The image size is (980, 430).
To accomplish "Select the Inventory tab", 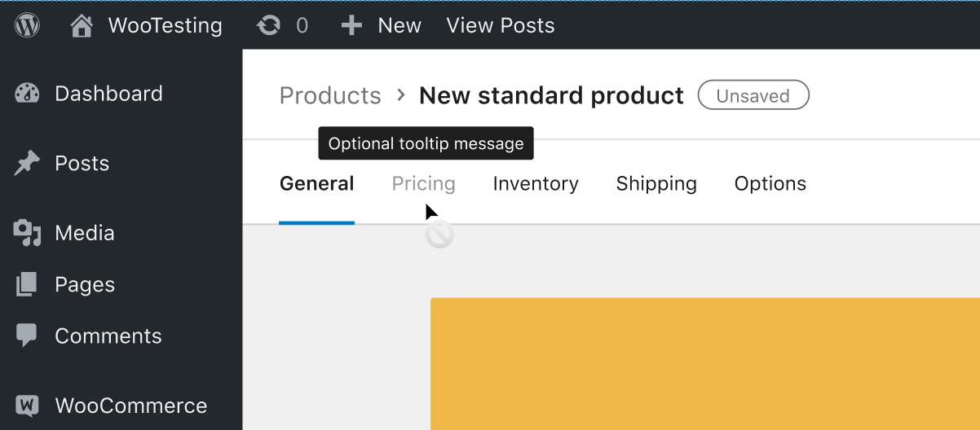I will coord(536,184).
